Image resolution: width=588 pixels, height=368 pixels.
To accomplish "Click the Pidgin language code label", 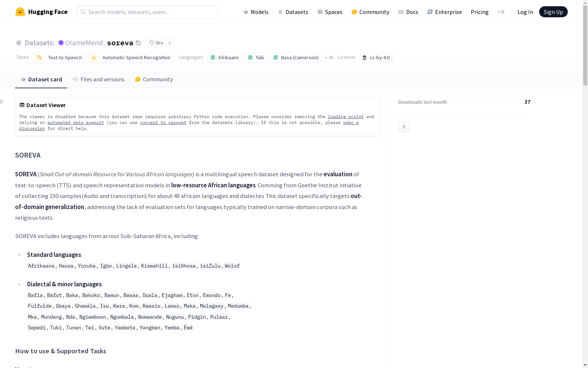I will pos(197,317).
